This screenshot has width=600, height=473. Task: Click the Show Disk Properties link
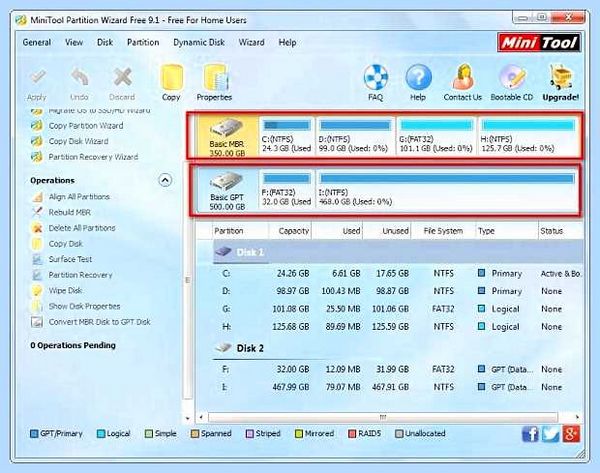[85, 307]
